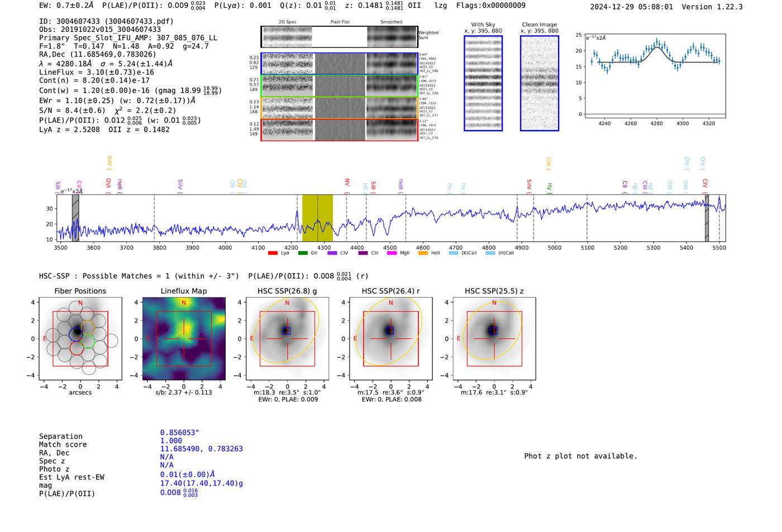
Task: Open the HSC SSP(26.4) r image
Action: tap(391, 338)
